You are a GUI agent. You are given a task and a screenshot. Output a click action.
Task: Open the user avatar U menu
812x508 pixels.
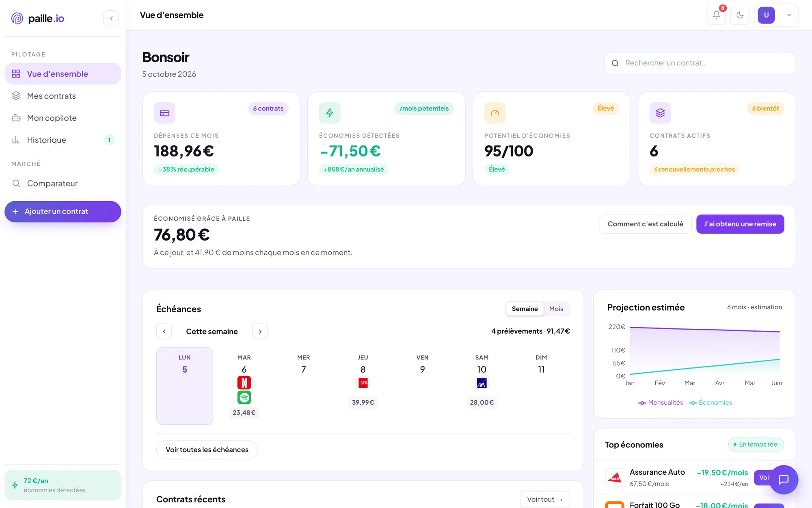(x=766, y=15)
